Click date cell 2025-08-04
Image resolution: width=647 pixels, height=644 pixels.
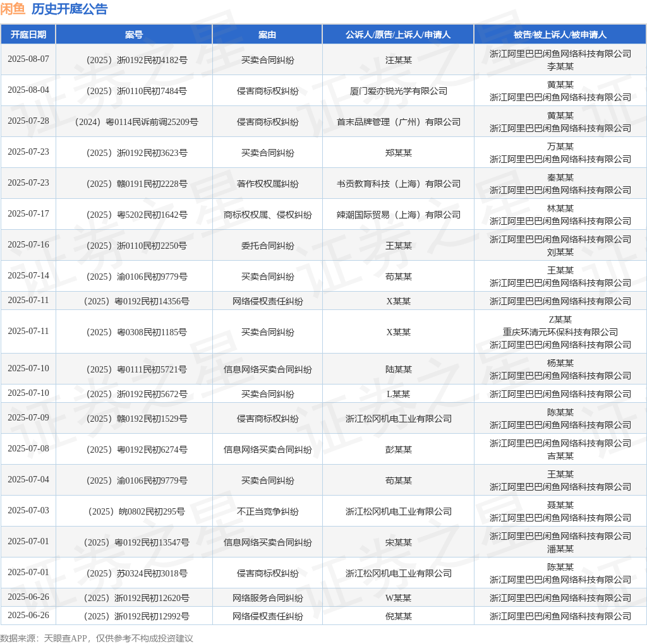(28, 90)
